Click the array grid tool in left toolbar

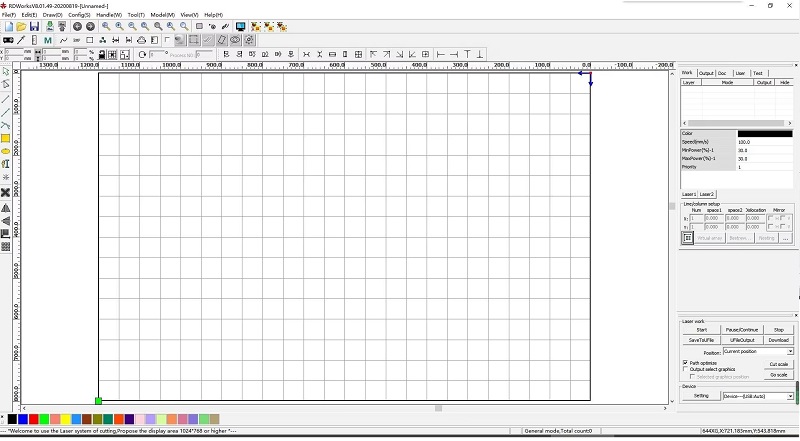[x=6, y=247]
